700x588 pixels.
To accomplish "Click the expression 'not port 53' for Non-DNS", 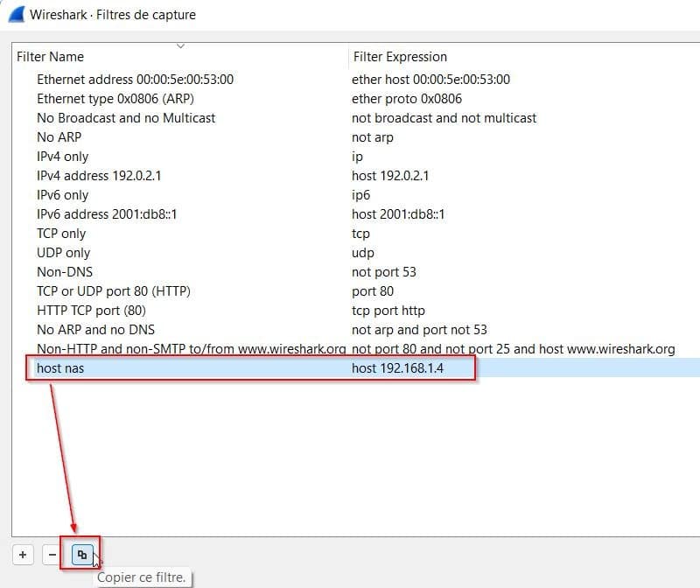I will pyautogui.click(x=384, y=272).
